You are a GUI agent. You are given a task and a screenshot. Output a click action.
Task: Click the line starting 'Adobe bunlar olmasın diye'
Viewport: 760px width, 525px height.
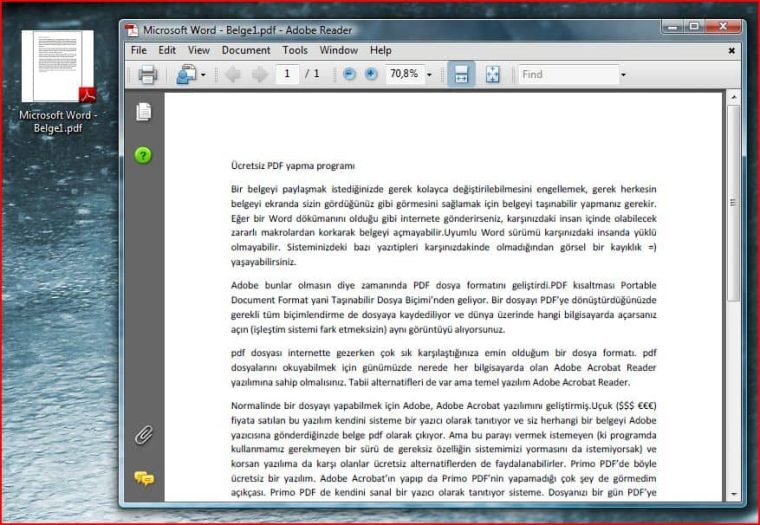point(443,285)
